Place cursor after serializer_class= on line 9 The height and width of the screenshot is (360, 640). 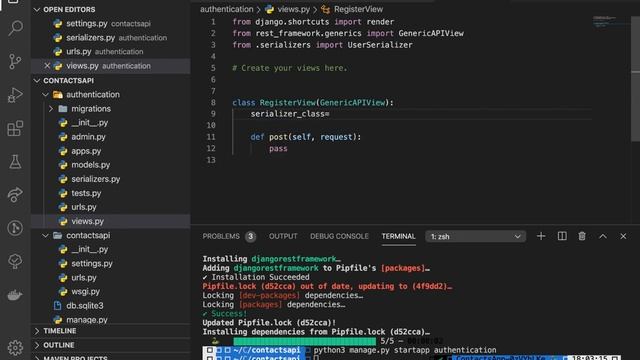tap(329, 114)
